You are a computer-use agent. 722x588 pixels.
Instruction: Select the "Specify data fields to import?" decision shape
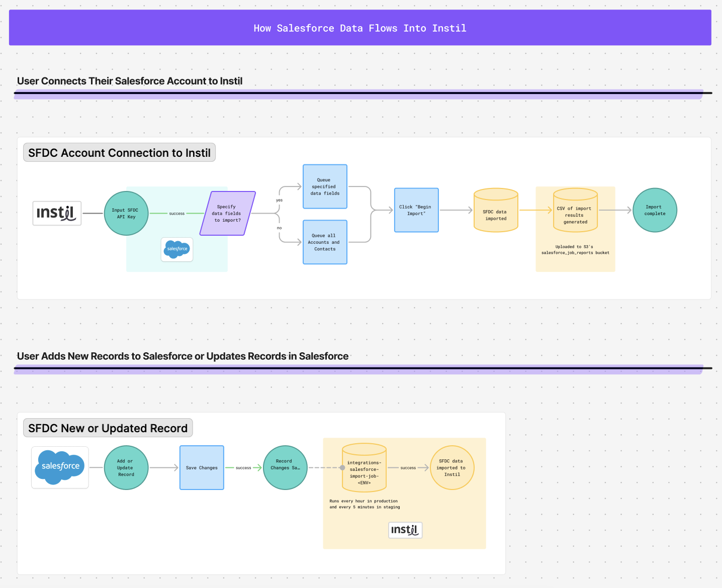228,213
